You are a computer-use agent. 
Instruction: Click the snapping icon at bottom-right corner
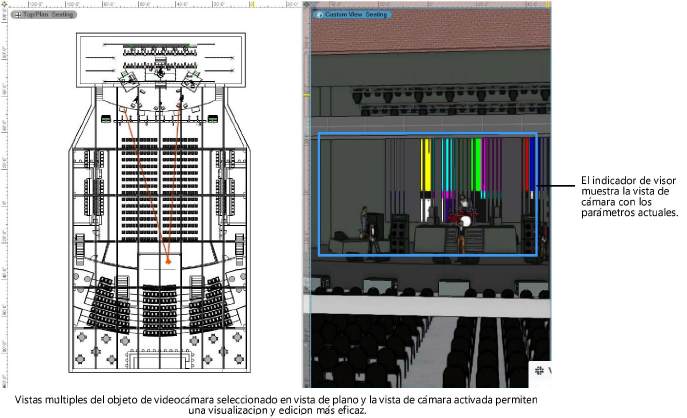[540, 371]
